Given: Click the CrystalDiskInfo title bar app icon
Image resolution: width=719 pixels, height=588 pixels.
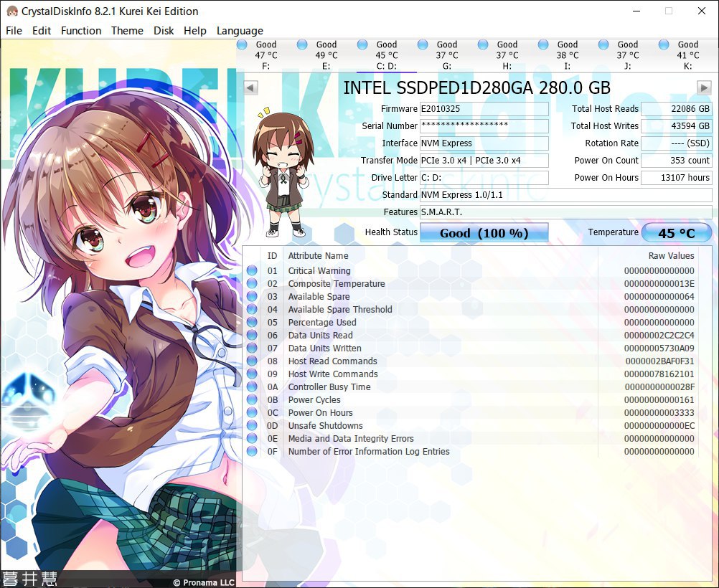Looking at the screenshot, I should coord(12,11).
